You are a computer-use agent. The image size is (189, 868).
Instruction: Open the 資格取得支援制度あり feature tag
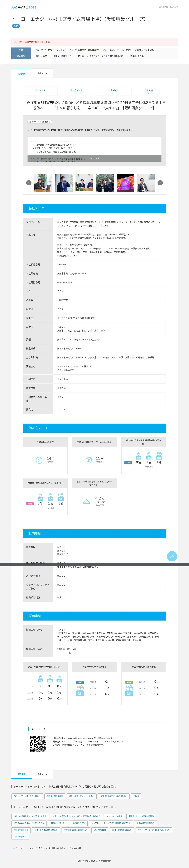tap(145, 823)
